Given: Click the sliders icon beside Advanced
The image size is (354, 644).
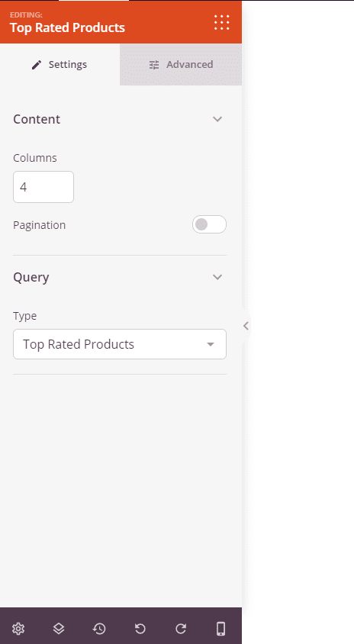Looking at the screenshot, I should pyautogui.click(x=154, y=65).
